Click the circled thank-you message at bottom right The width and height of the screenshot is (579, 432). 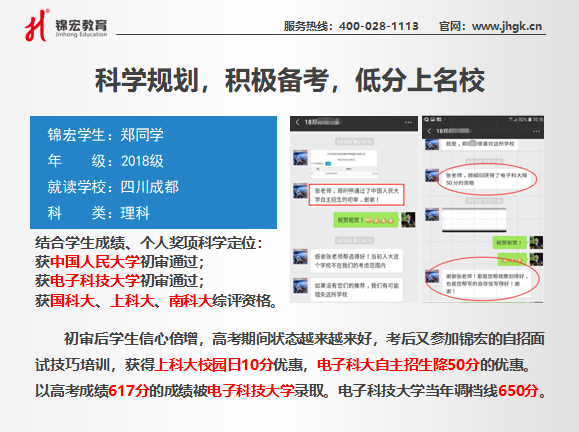point(485,282)
